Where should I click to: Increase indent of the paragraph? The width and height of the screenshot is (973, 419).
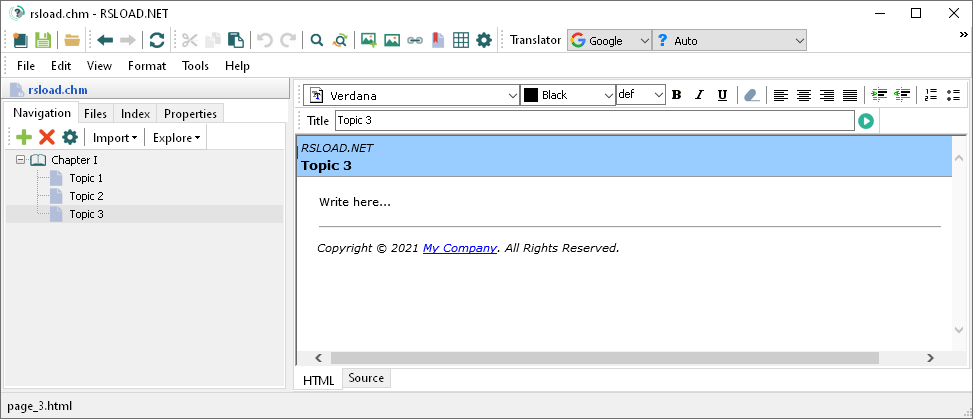pos(879,95)
